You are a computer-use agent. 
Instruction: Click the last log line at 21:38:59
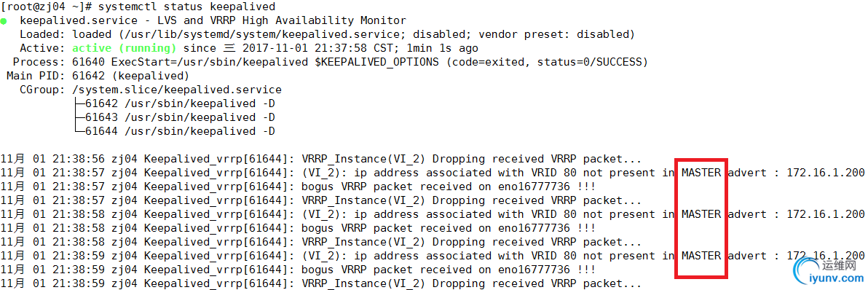[x=321, y=283]
